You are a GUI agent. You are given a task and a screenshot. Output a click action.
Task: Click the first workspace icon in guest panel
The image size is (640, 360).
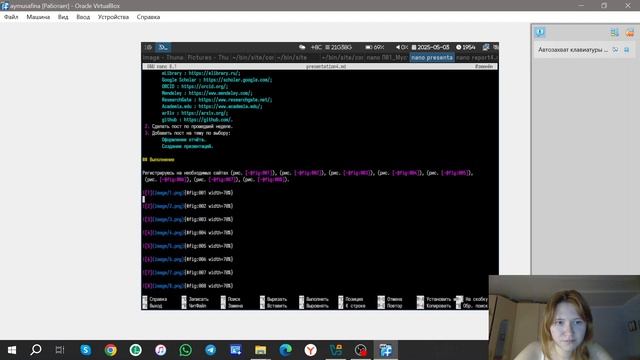click(149, 47)
